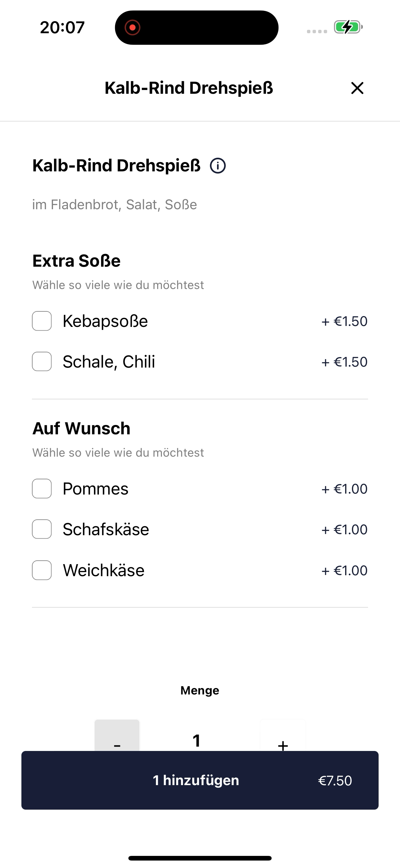Tap the home indicator bar at the bottom
Image resolution: width=400 pixels, height=868 pixels.
point(200,858)
